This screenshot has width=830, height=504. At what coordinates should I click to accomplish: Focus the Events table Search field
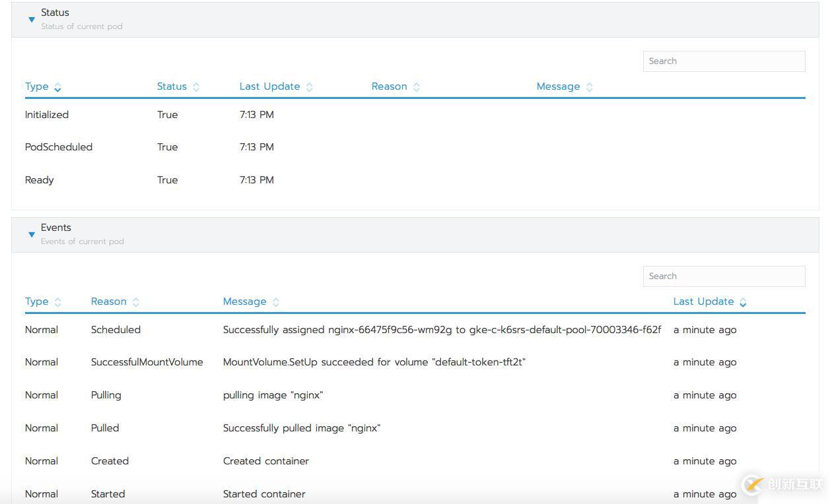pos(724,276)
